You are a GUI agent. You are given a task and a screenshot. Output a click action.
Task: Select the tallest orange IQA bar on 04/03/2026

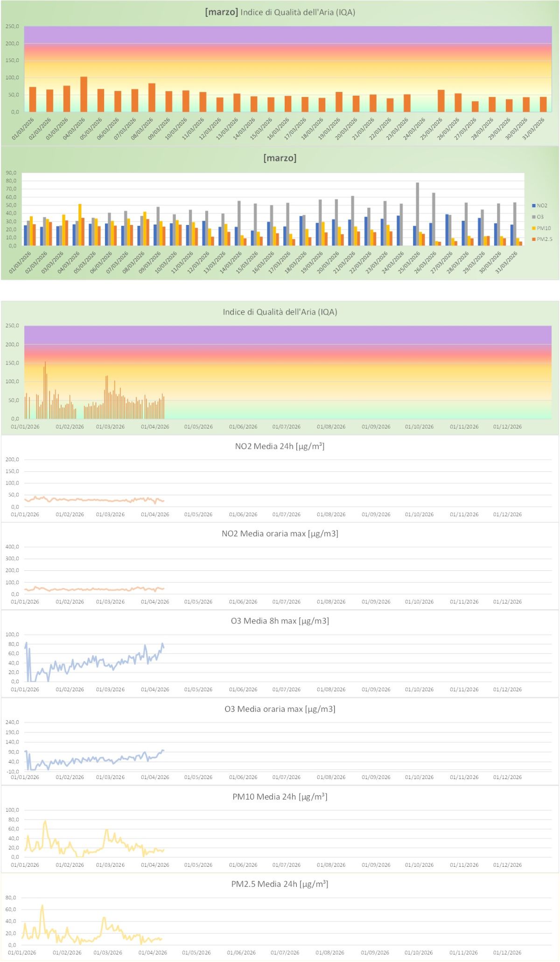click(84, 94)
